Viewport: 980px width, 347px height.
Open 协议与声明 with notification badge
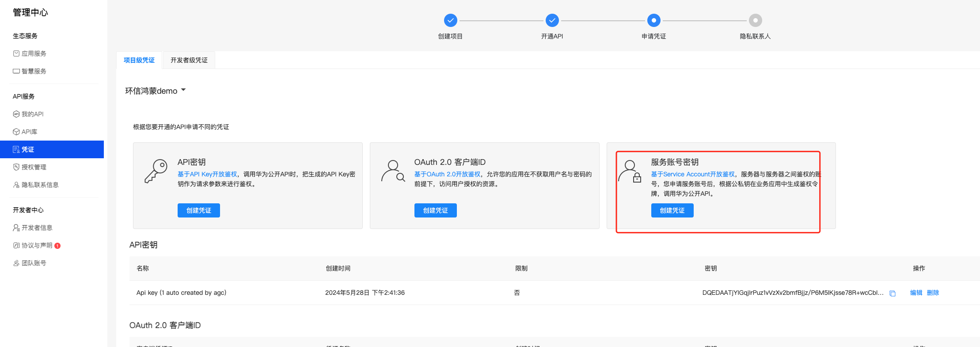click(x=37, y=245)
